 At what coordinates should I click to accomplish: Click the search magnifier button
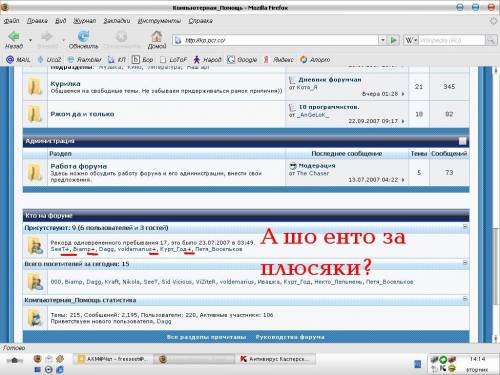[491, 40]
